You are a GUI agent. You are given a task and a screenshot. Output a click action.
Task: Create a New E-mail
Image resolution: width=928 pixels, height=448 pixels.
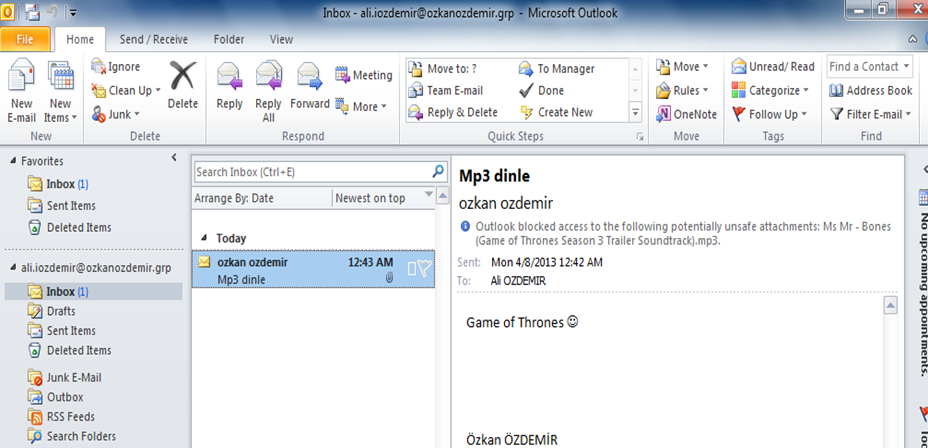pyautogui.click(x=21, y=92)
